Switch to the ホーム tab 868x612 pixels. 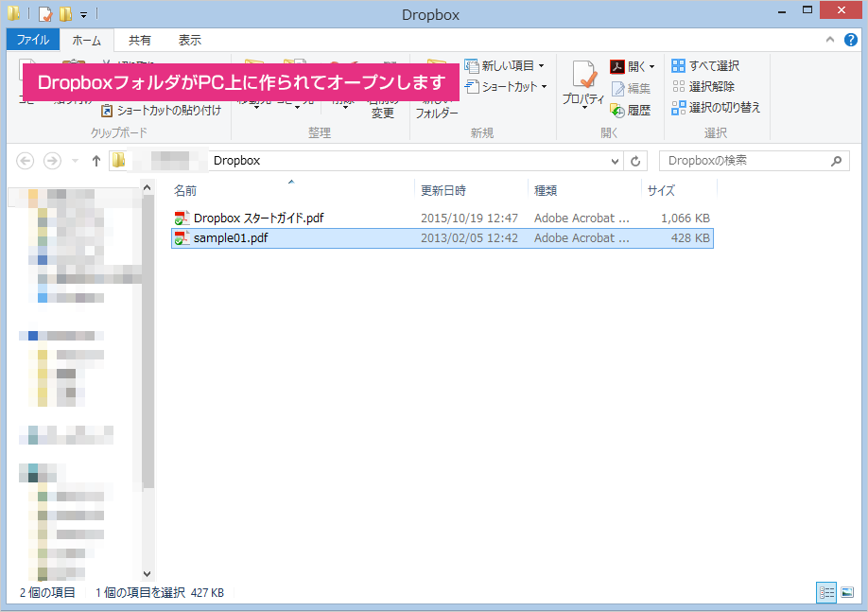[86, 41]
